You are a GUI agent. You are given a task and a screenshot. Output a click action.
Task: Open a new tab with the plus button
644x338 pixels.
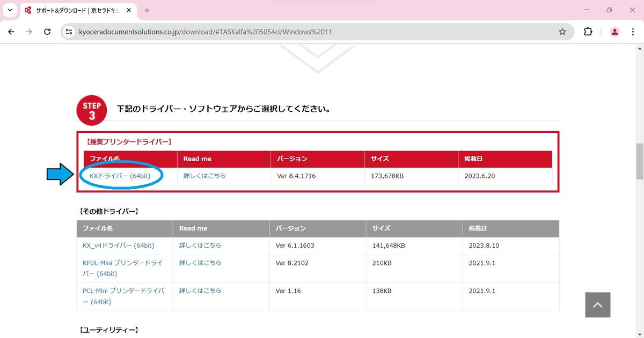(147, 10)
